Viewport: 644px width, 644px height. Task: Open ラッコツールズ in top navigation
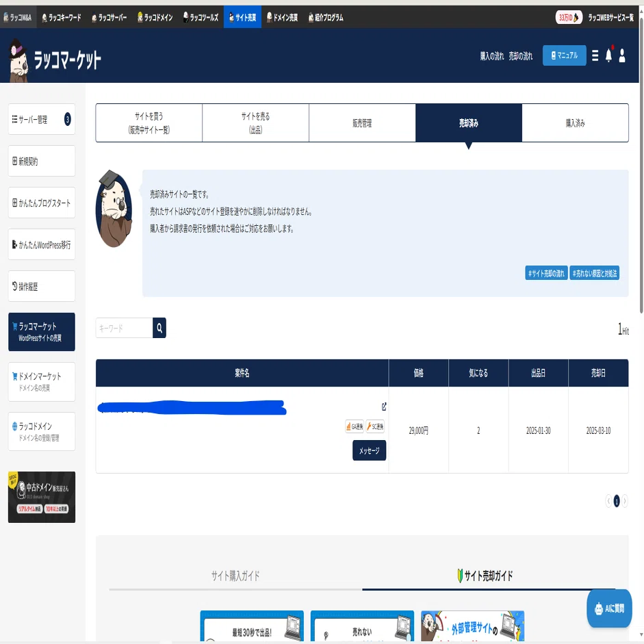click(201, 17)
